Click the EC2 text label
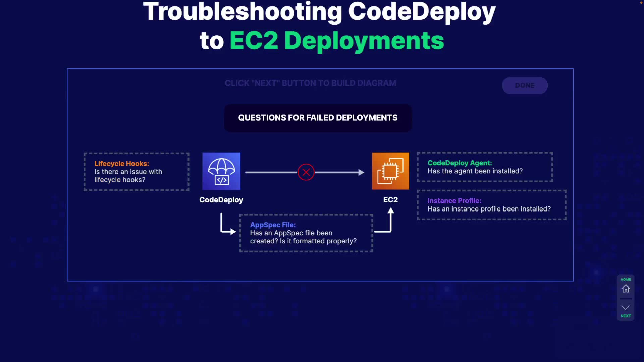 click(x=390, y=200)
